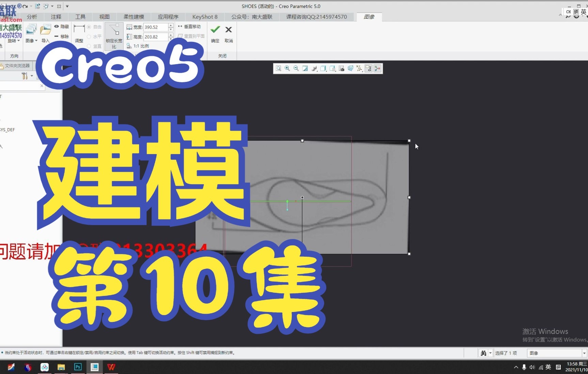Select the 自由 rotation radio button
588x374 pixels.
coord(89,27)
